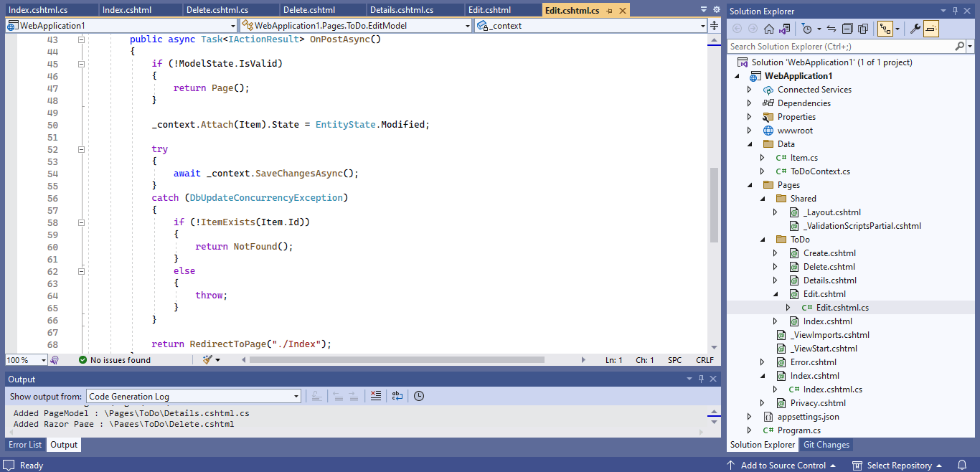980x472 pixels.
Task: Switch between solutions and folder views
Action: [x=786, y=29]
